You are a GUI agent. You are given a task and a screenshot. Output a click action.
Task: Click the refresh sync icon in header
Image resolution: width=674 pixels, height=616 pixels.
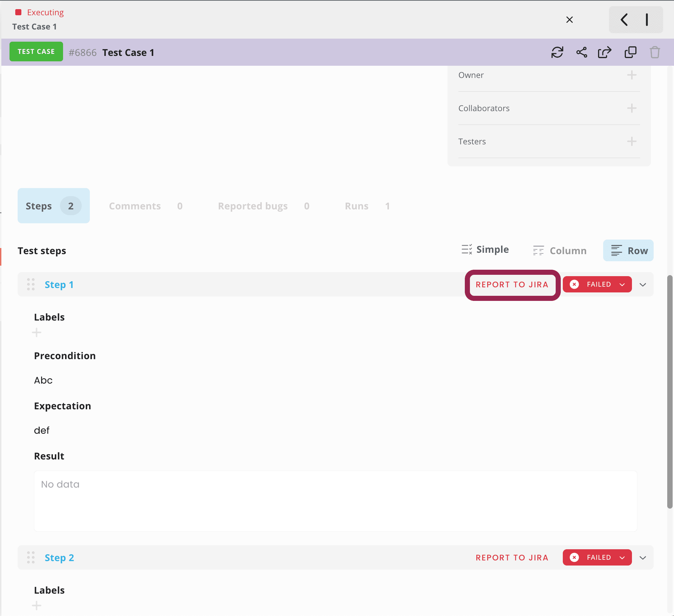pos(557,53)
